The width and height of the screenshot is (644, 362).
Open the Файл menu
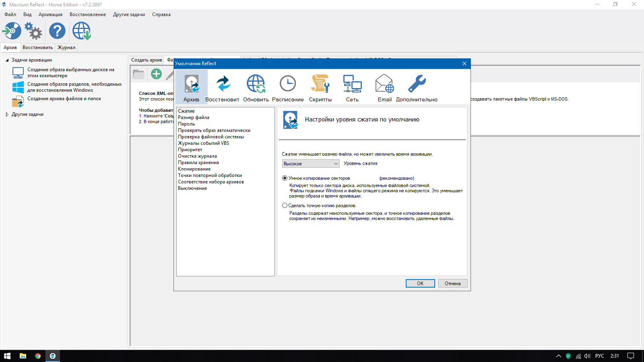pyautogui.click(x=10, y=14)
